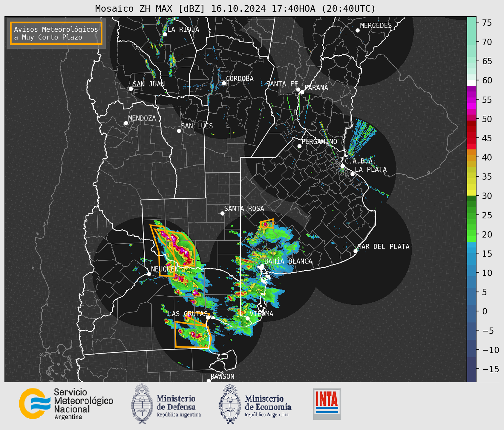The width and height of the screenshot is (504, 430).
Task: Click the CÓRDOBA label text
Action: tap(240, 79)
